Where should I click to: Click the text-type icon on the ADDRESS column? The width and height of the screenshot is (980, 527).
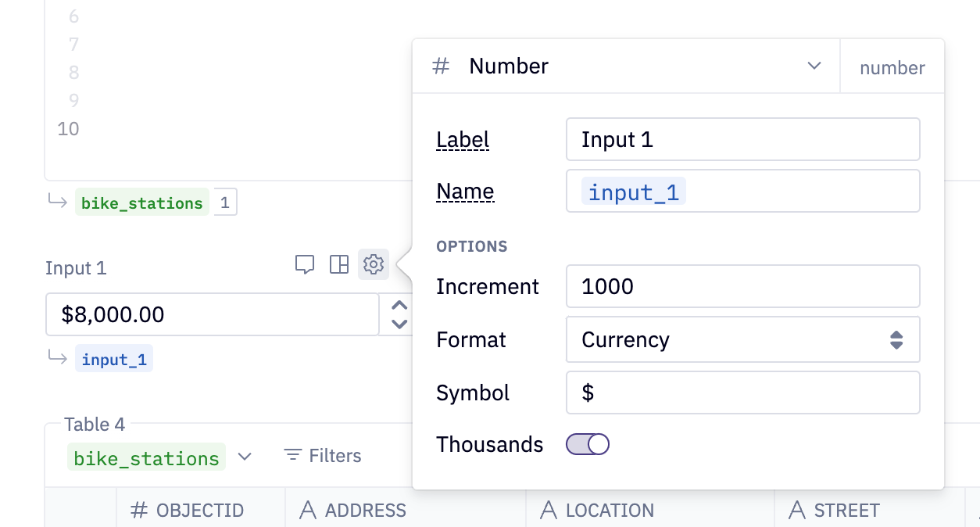[310, 510]
